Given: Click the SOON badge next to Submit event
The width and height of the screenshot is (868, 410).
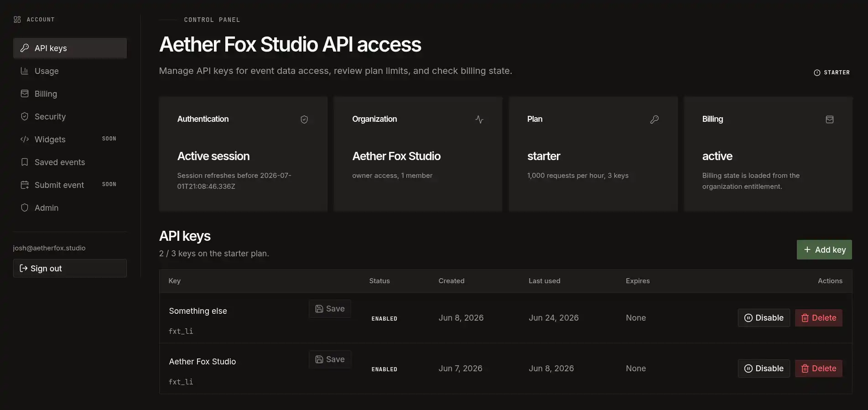Looking at the screenshot, I should pos(109,184).
